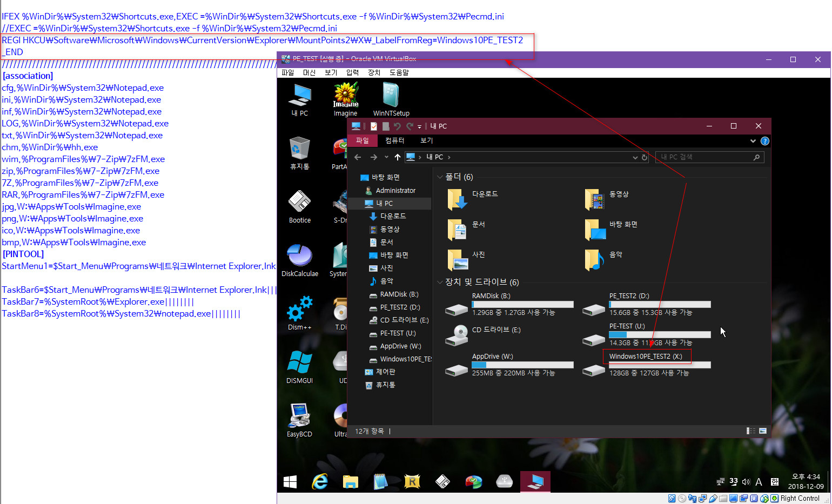
Task: Open the CD 드라이브 (E:) in main pane
Action: [483, 335]
